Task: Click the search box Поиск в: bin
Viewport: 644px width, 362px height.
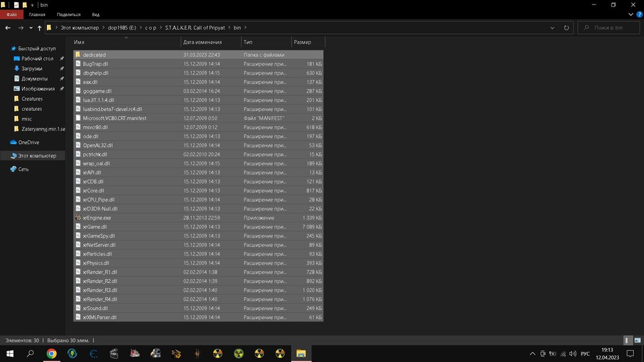Action: [x=609, y=28]
